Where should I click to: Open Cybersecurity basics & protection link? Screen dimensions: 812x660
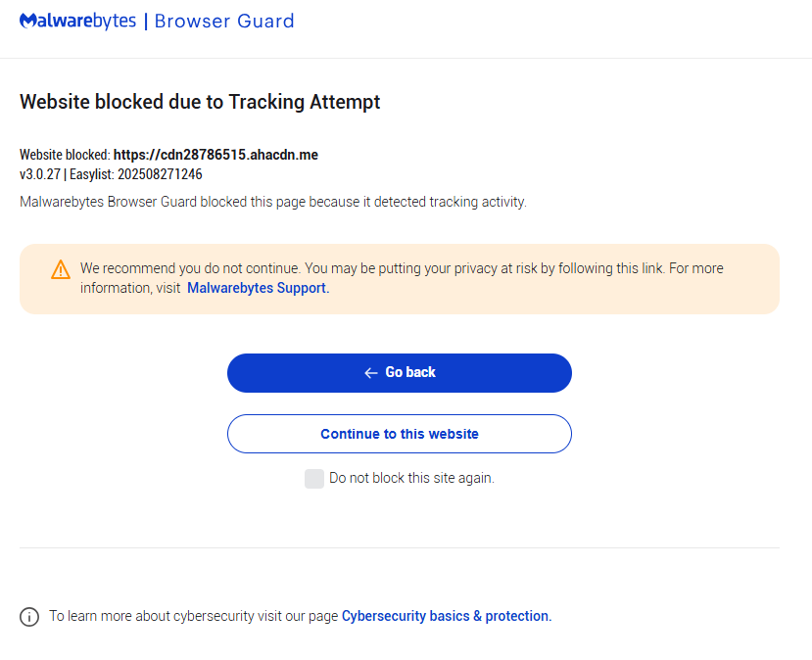[446, 616]
